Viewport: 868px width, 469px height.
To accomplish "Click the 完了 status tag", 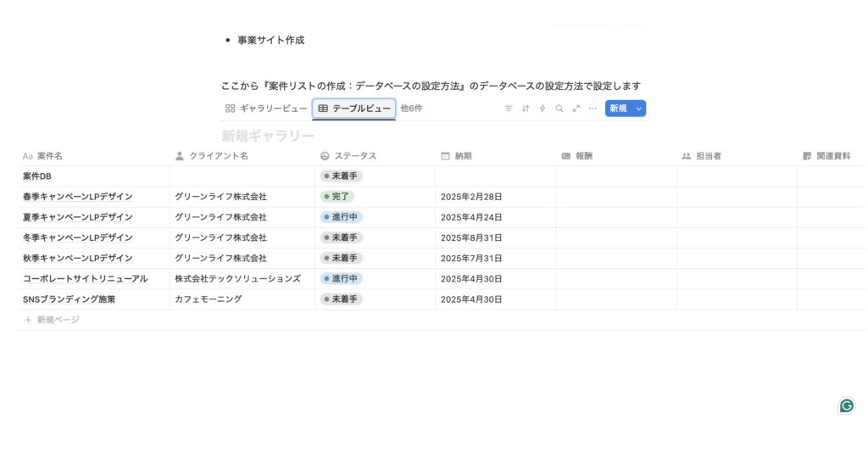I will click(x=337, y=197).
